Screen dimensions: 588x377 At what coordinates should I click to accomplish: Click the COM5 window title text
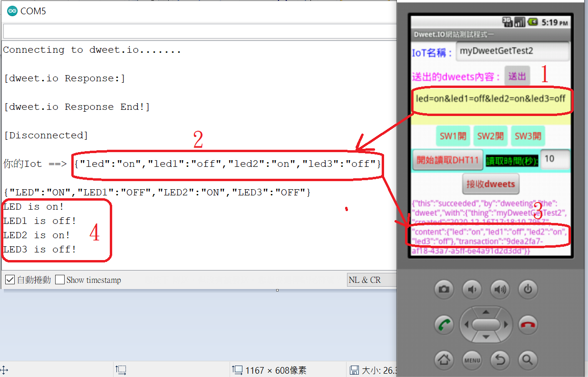coord(33,10)
